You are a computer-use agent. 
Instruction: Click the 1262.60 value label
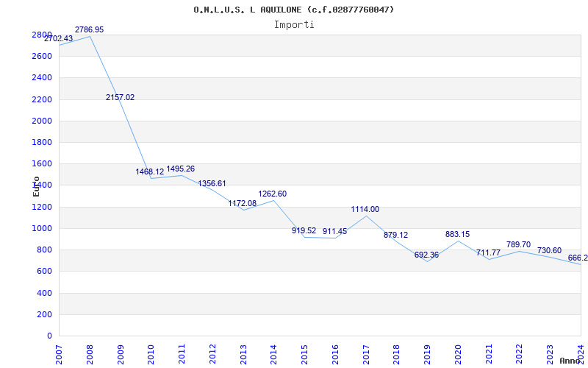272,194
